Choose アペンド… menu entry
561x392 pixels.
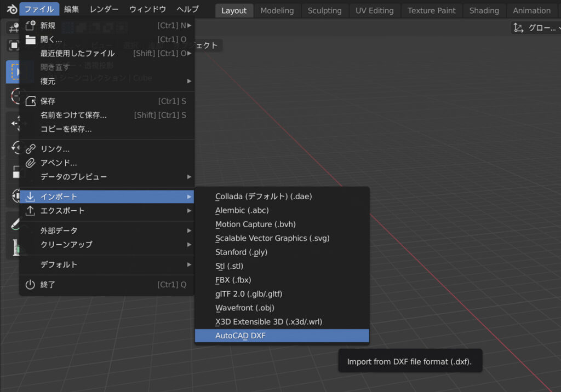click(x=107, y=163)
